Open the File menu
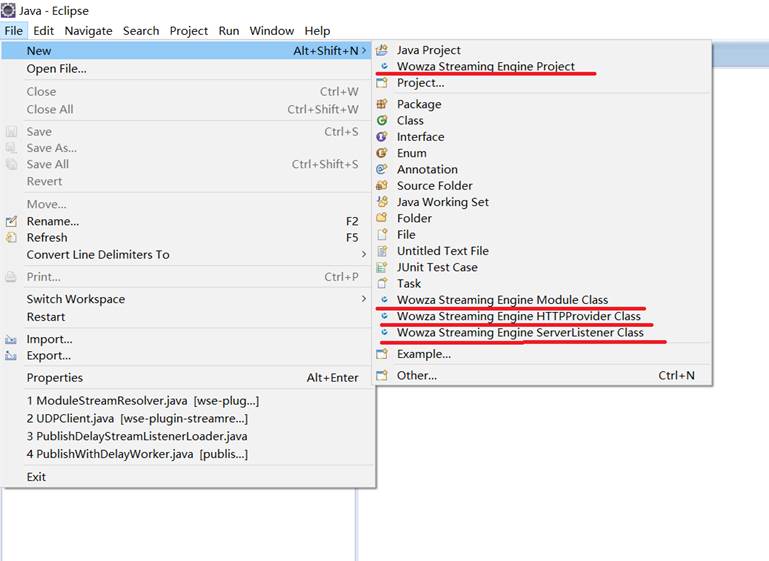 [x=14, y=31]
